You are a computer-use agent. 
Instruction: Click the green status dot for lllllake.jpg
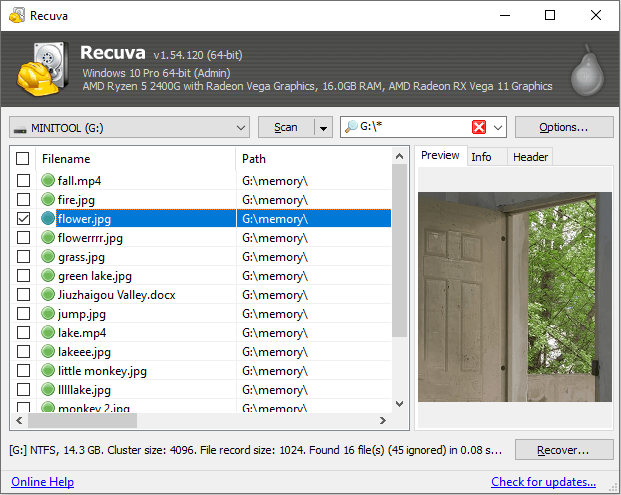(x=48, y=390)
